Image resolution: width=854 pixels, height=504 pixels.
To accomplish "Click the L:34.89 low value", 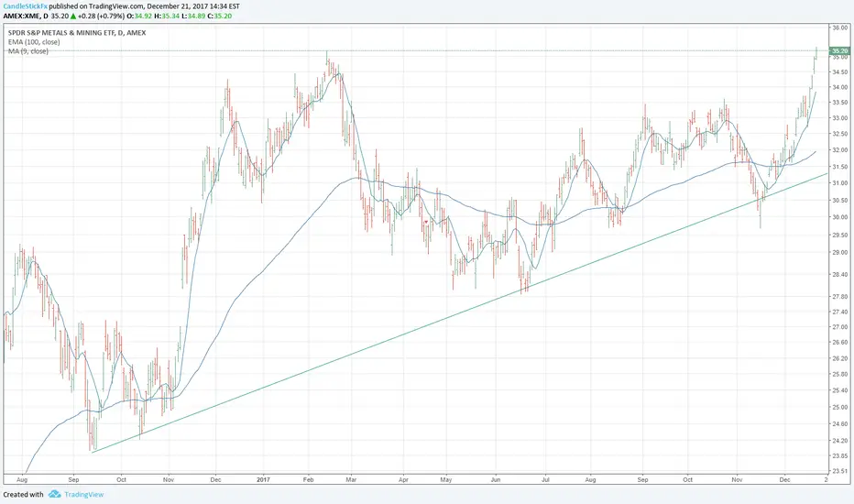I will pos(193,16).
